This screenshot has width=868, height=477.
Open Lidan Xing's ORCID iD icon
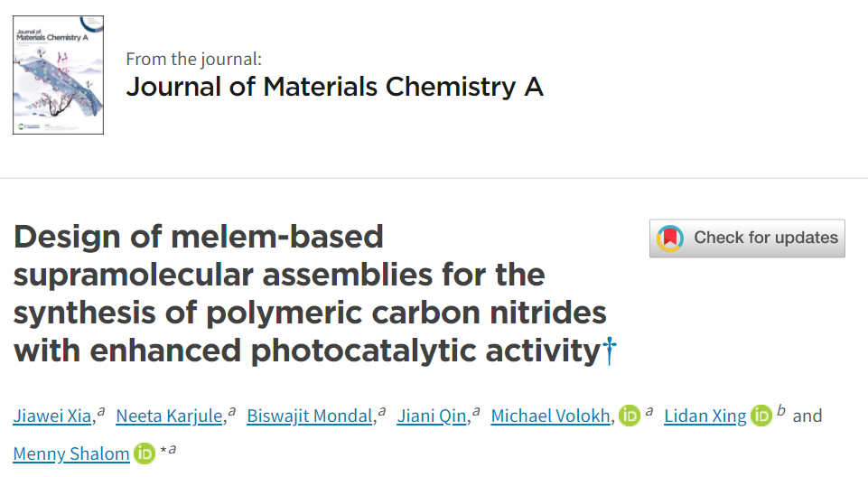point(761,416)
